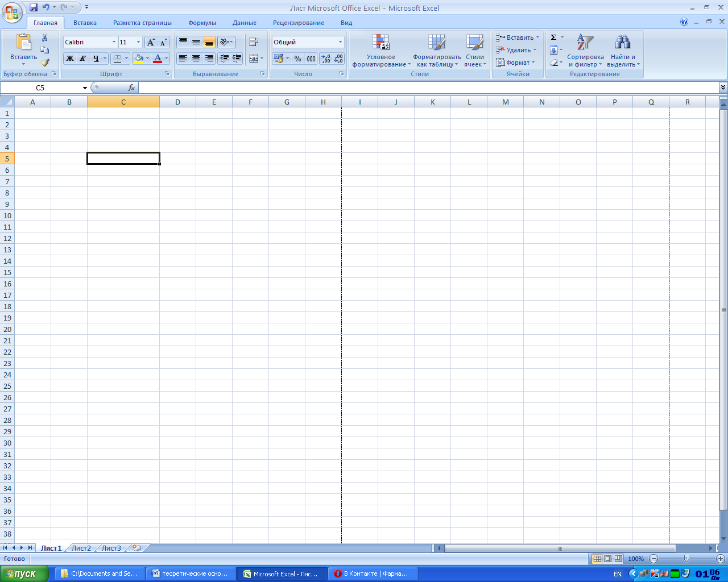Click Удалить to delete cells

tap(516, 50)
